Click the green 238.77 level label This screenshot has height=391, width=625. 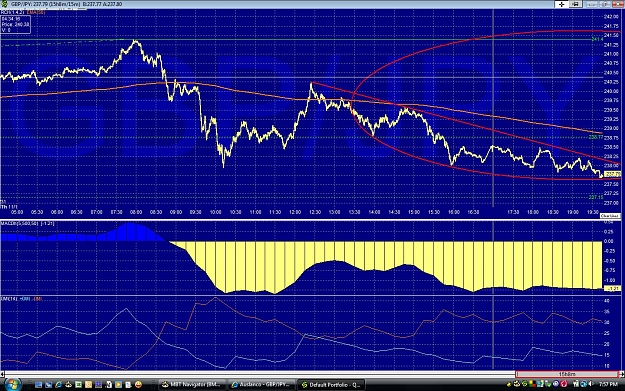coord(596,137)
